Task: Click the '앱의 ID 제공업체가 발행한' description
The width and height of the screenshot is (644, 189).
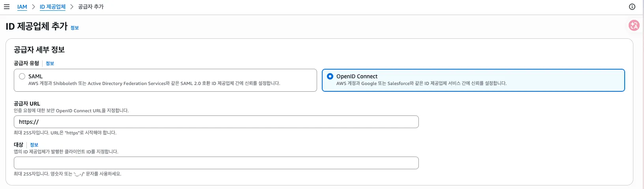Action: (66, 152)
